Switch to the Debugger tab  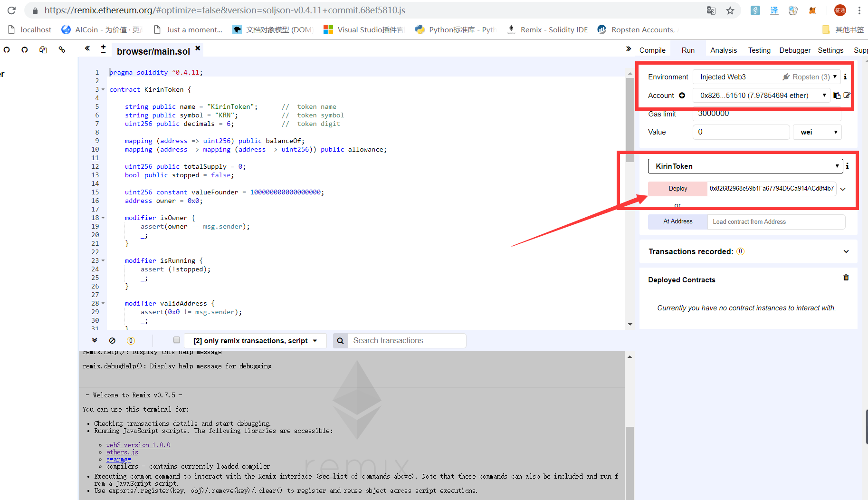(x=795, y=50)
